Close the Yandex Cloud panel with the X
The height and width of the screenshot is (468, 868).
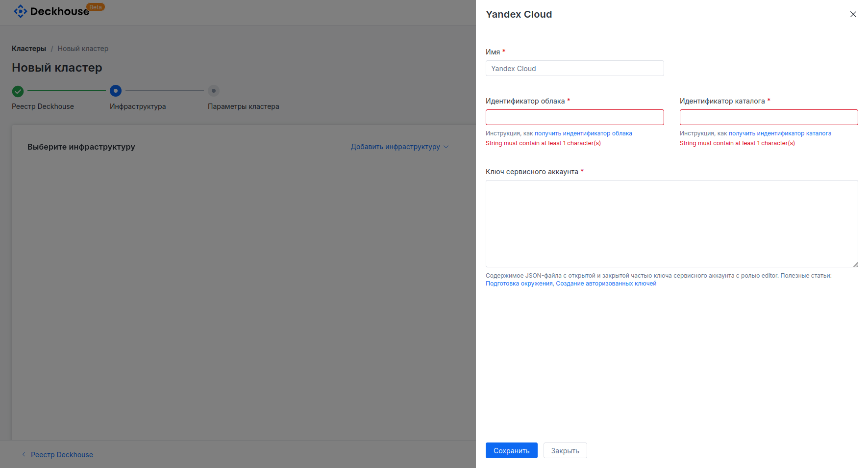(x=853, y=14)
